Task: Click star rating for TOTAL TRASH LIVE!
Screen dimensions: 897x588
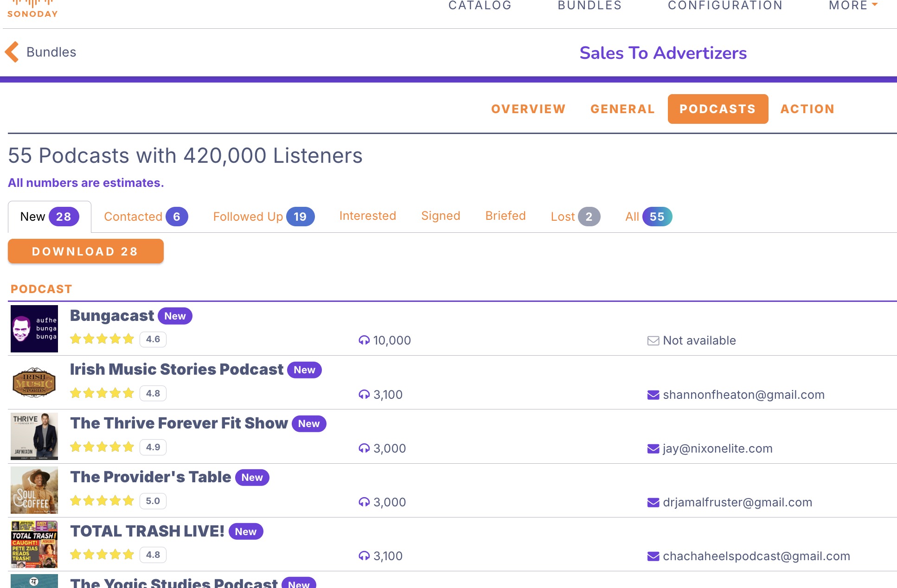Action: click(x=102, y=555)
